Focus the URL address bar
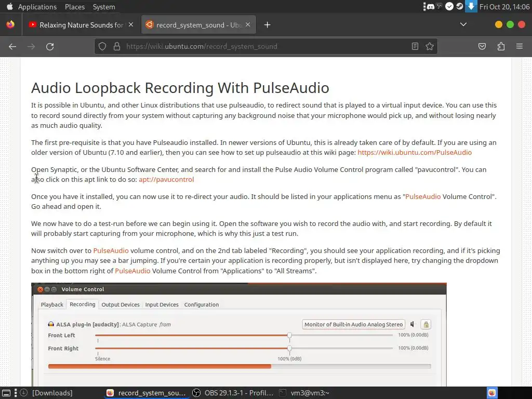Screen dimensions: 532x399 pos(267,46)
